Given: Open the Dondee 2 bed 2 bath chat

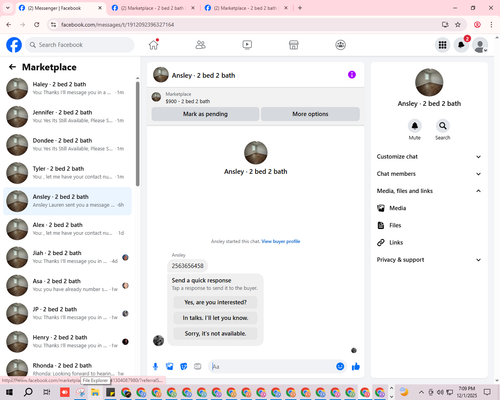Looking at the screenshot, I should click(67, 145).
